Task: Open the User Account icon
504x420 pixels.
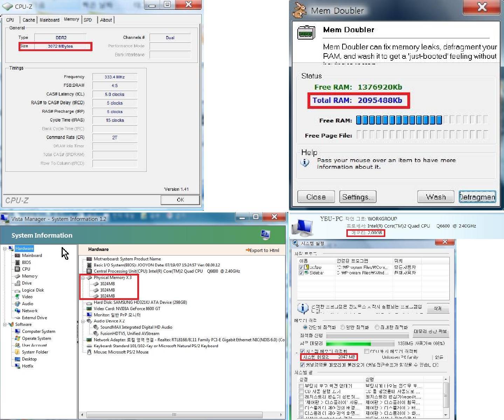Action: click(x=17, y=345)
